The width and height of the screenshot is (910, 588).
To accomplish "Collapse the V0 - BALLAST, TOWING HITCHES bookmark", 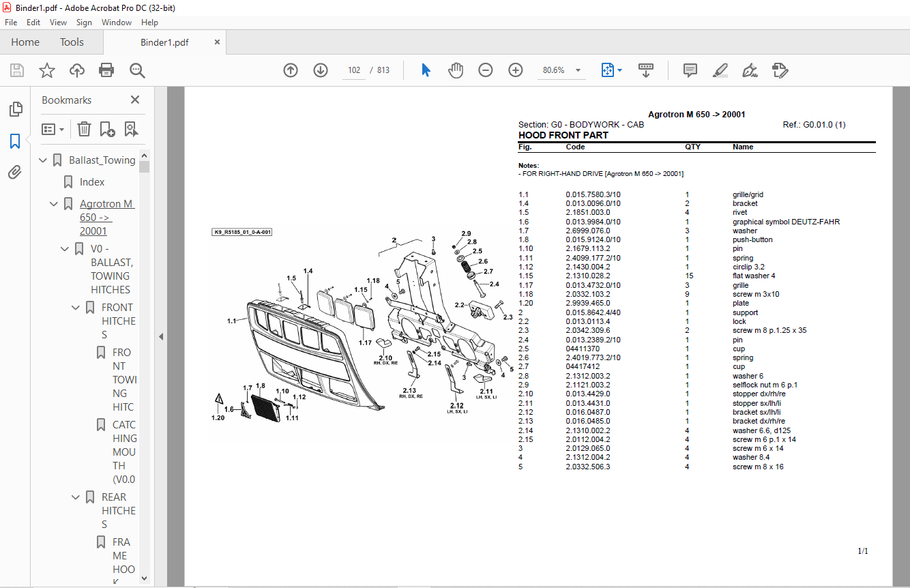I will pyautogui.click(x=65, y=249).
